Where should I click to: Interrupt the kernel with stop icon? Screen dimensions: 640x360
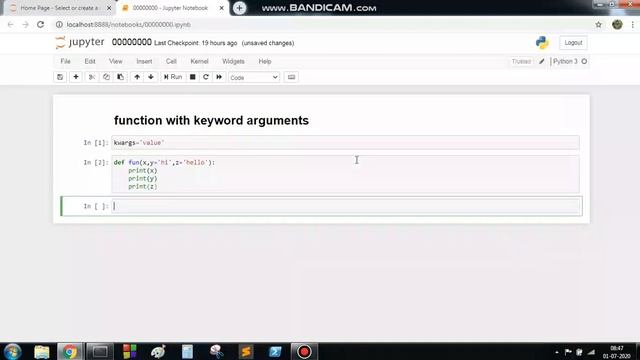pyautogui.click(x=193, y=77)
